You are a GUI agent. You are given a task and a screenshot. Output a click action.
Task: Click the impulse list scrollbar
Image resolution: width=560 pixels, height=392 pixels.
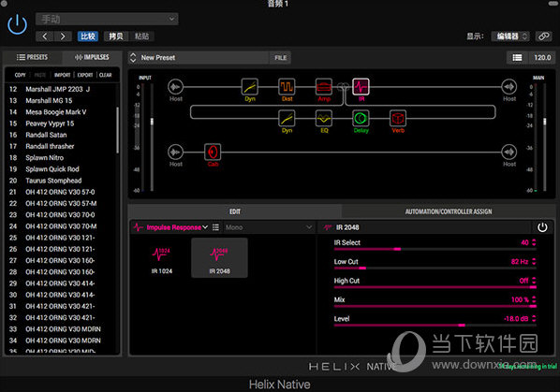(117, 130)
